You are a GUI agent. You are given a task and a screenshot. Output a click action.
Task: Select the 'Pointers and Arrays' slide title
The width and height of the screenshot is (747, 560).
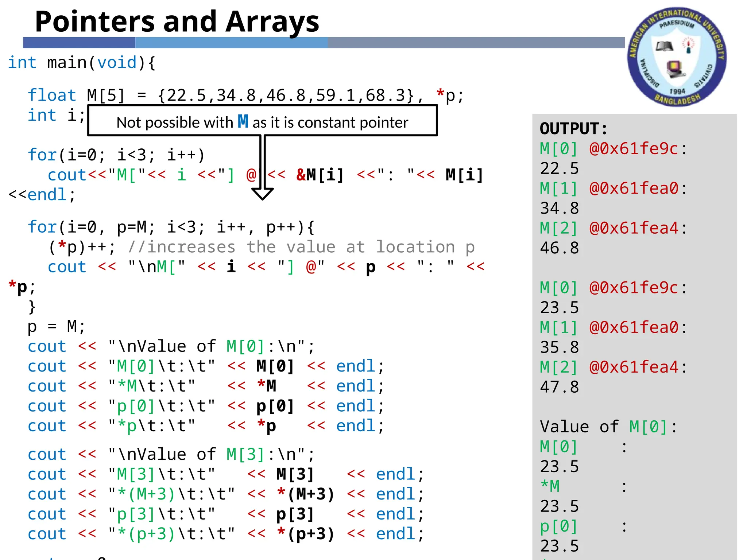177,21
